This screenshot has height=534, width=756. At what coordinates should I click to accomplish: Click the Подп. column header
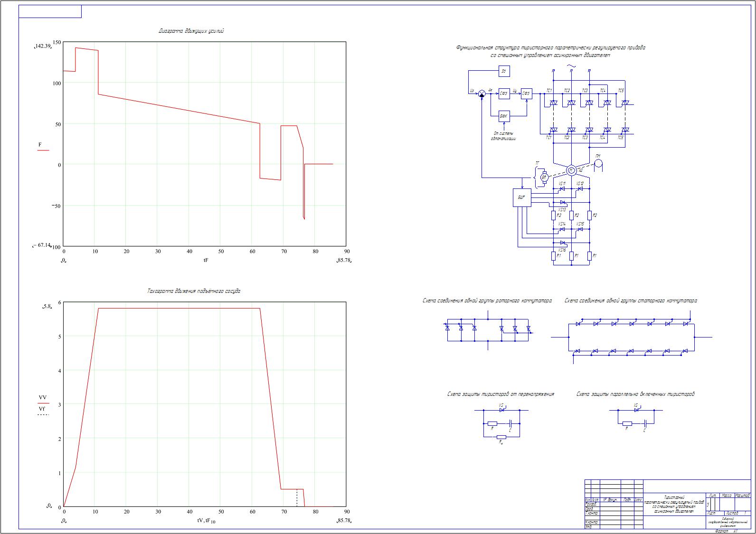point(628,500)
